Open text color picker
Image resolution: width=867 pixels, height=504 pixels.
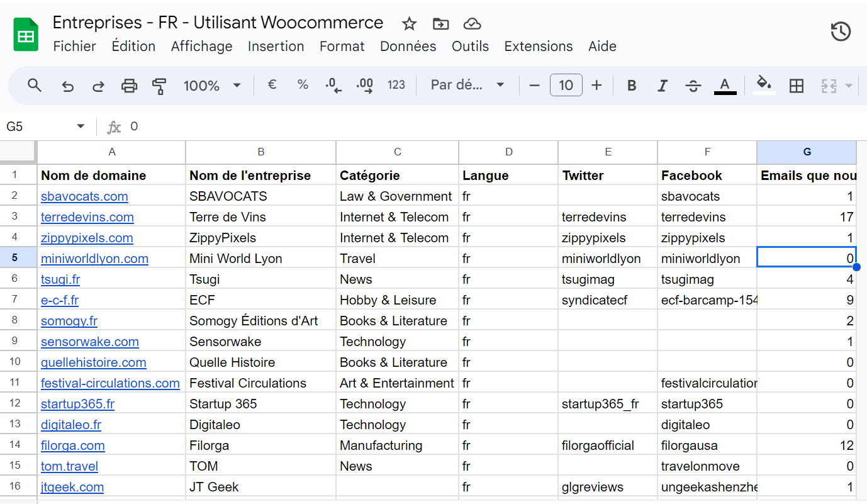click(x=725, y=86)
